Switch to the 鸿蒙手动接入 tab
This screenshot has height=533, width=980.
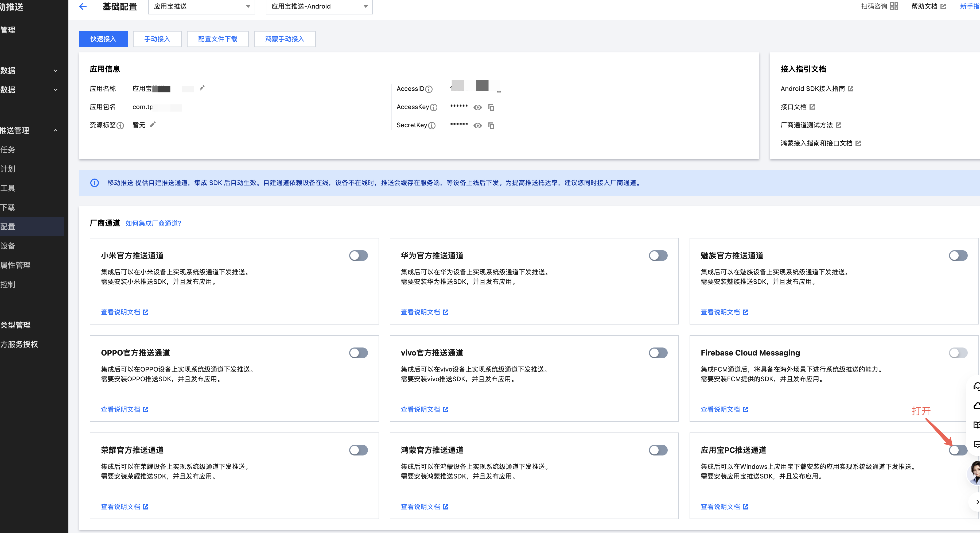(285, 39)
